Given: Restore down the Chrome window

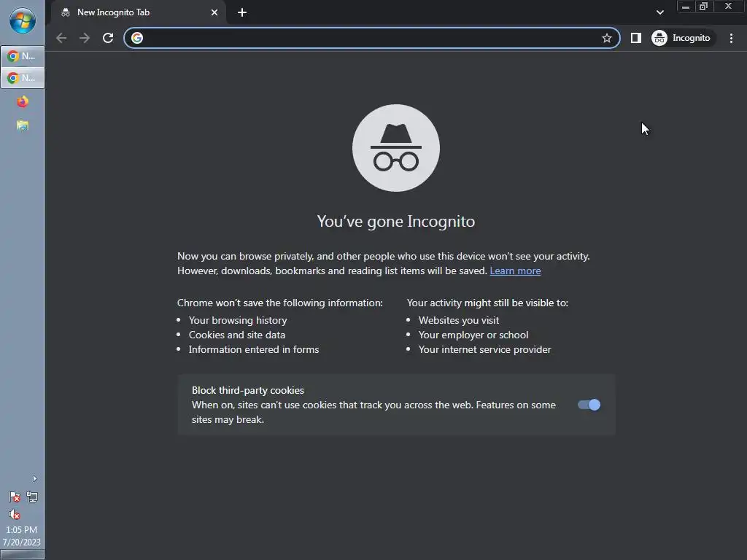Looking at the screenshot, I should 704,7.
